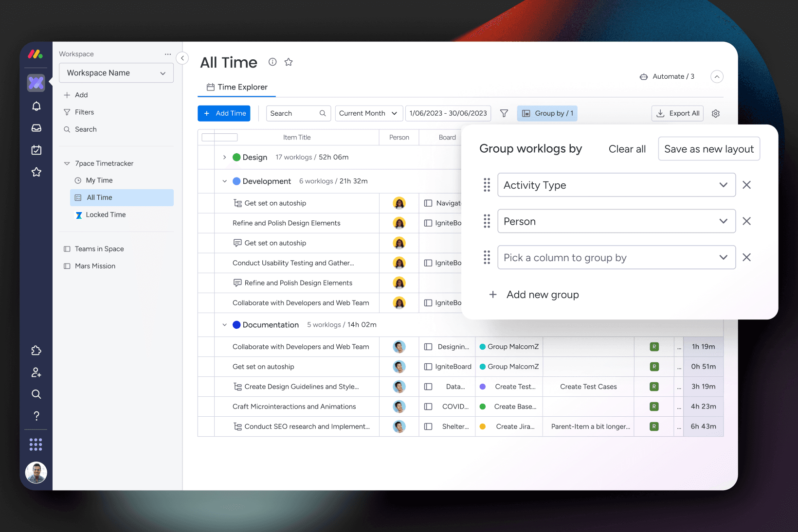Image resolution: width=798 pixels, height=532 pixels.
Task: Switch to Time Explorer tab
Action: (237, 87)
